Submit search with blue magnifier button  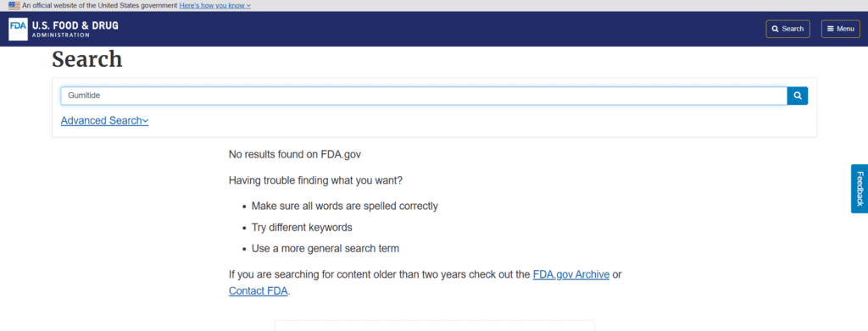coord(798,96)
